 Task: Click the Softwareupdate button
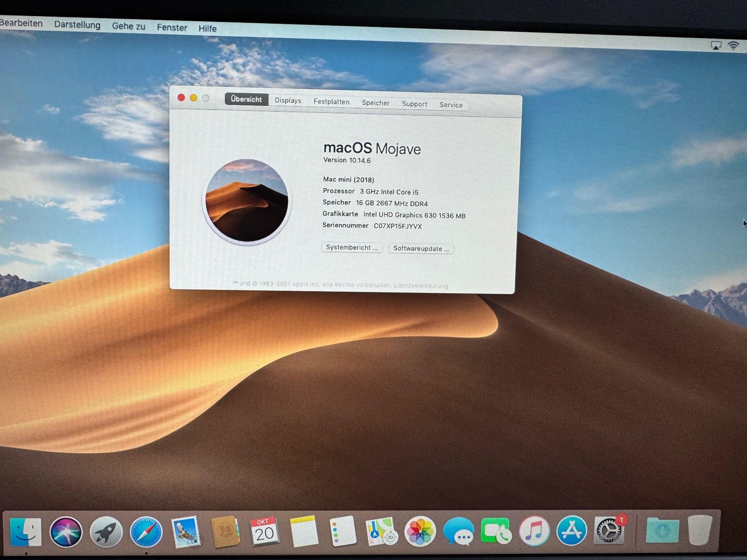[421, 248]
